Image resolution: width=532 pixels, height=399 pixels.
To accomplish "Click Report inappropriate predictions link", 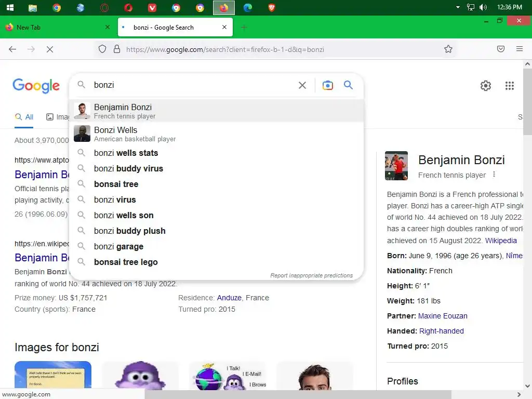I will coord(312,275).
